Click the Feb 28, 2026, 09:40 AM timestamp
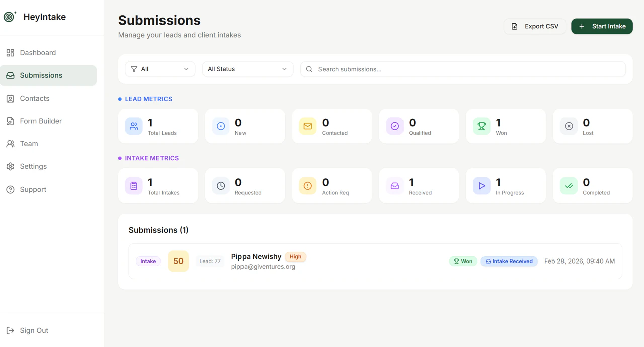Image resolution: width=644 pixels, height=347 pixels. coord(580,261)
